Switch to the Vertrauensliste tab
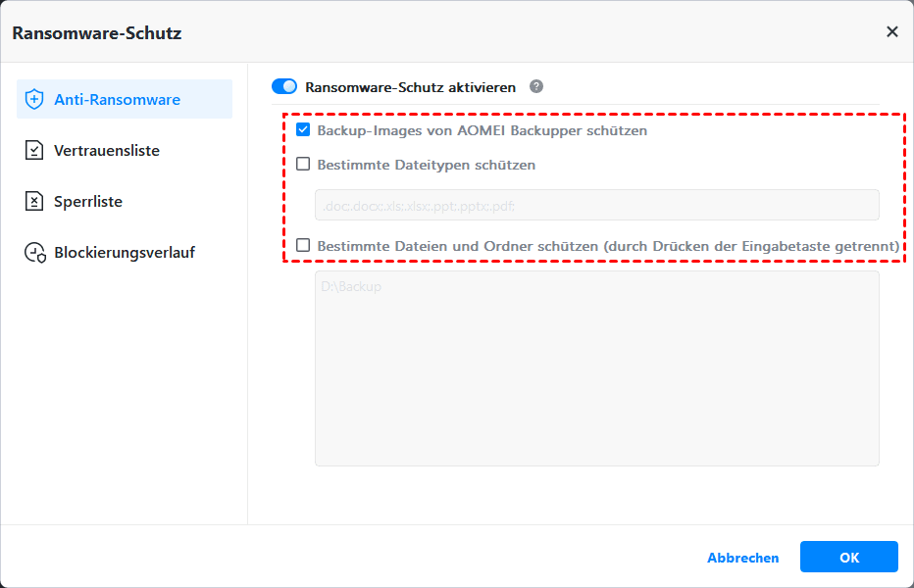Viewport: 914px width, 588px height. 107,150
